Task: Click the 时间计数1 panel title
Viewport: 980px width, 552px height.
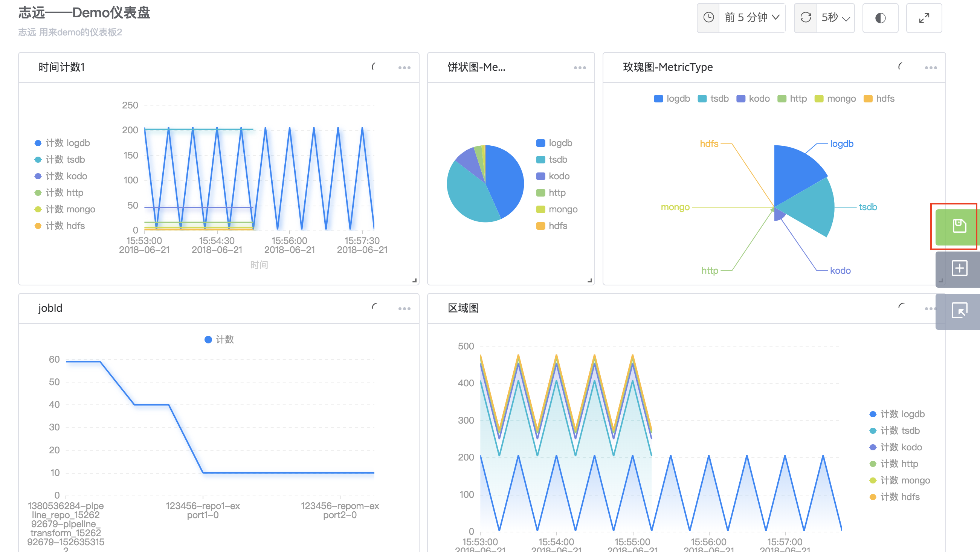Action: click(62, 67)
